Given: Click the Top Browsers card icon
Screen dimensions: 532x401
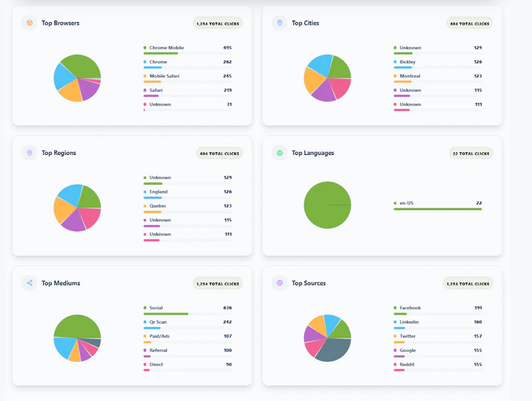Looking at the screenshot, I should 29,23.
